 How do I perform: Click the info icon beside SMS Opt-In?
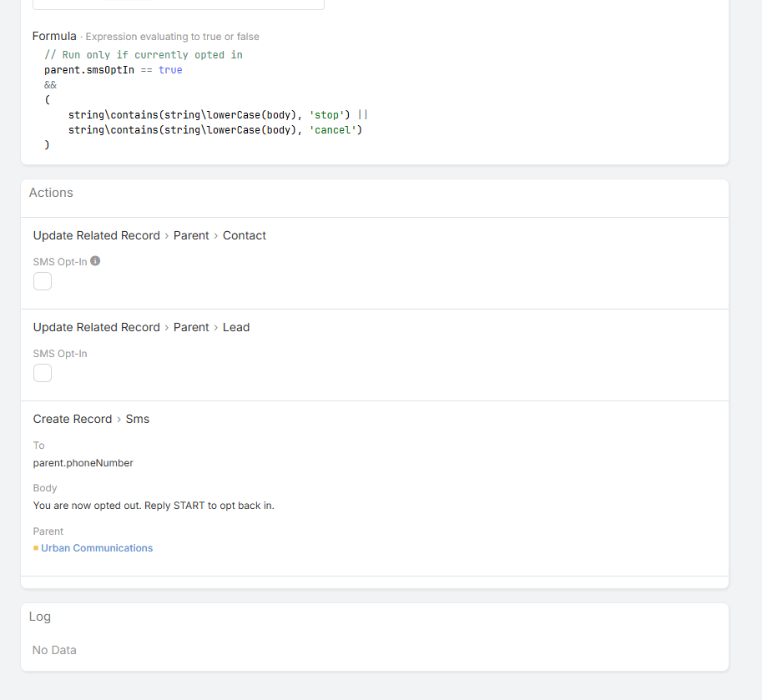pyautogui.click(x=95, y=261)
